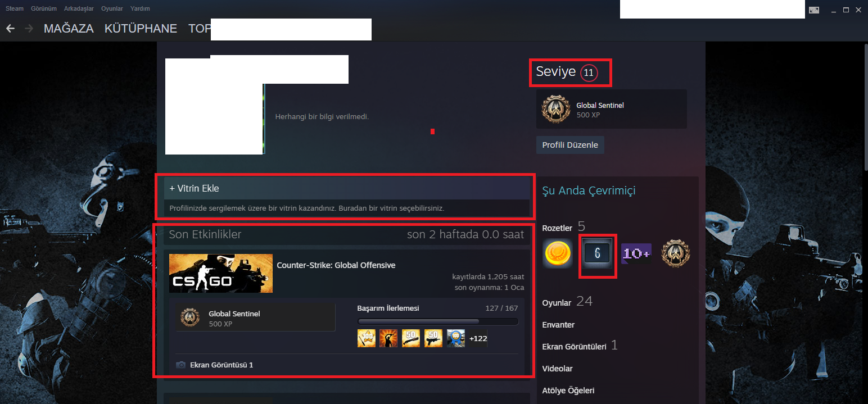The height and width of the screenshot is (404, 868).
Task: Click the achievement progress bar 127/167
Action: (437, 321)
